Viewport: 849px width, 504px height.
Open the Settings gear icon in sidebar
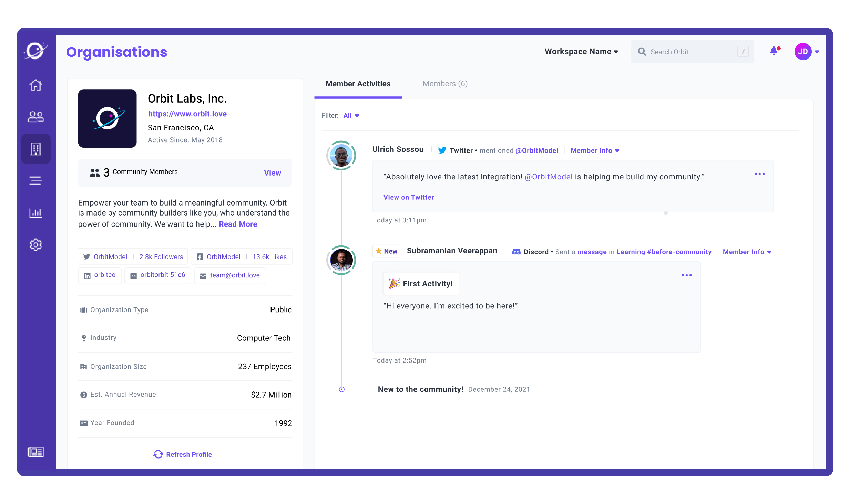point(36,245)
